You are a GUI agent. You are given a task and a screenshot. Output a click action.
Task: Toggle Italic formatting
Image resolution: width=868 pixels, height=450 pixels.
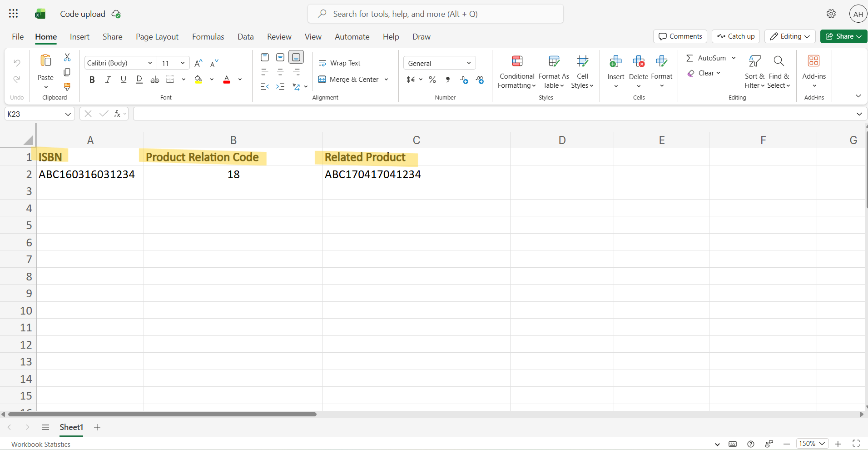(108, 80)
